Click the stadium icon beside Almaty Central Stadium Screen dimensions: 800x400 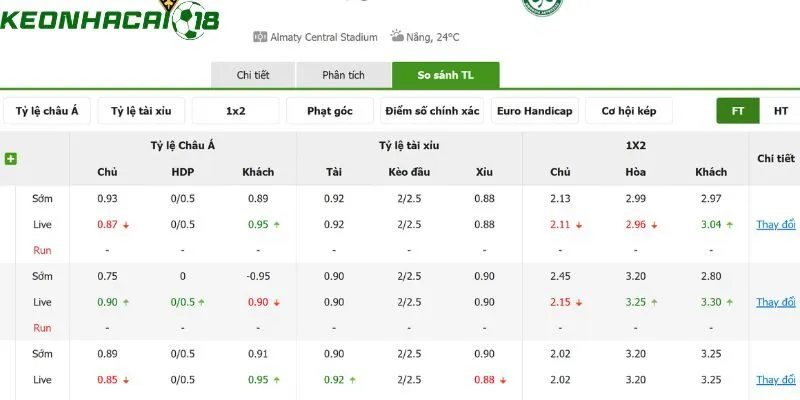260,37
